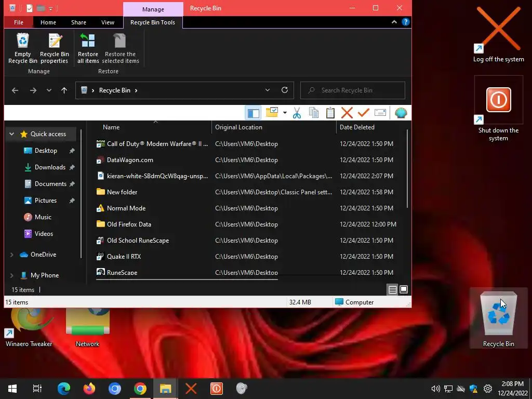The width and height of the screenshot is (532, 399).
Task: Open the File menu
Action: [x=19, y=22]
